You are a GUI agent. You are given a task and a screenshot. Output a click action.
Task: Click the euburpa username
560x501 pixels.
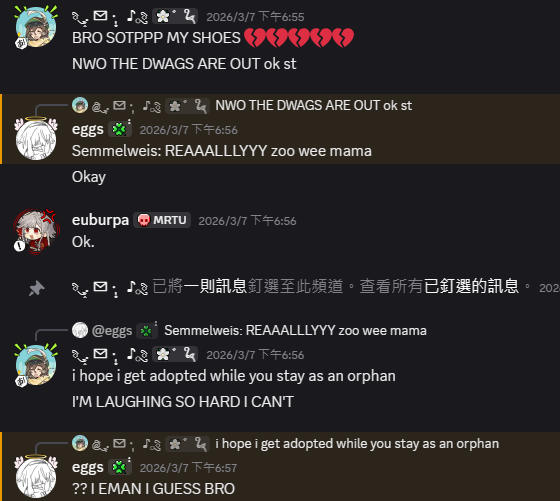click(x=100, y=220)
